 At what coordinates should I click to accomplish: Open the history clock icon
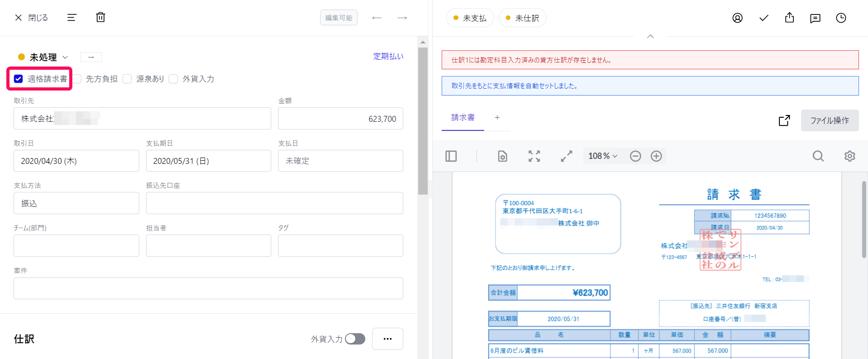click(841, 18)
